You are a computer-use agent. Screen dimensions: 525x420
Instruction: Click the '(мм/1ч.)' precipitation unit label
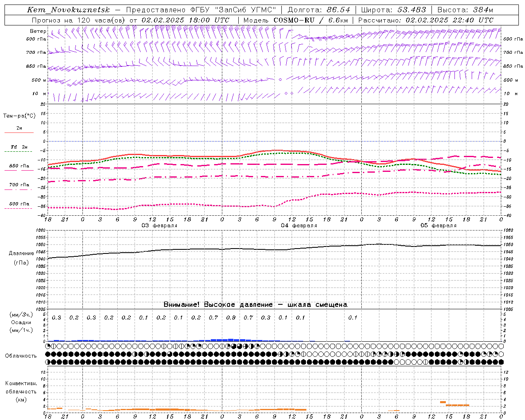point(21,330)
